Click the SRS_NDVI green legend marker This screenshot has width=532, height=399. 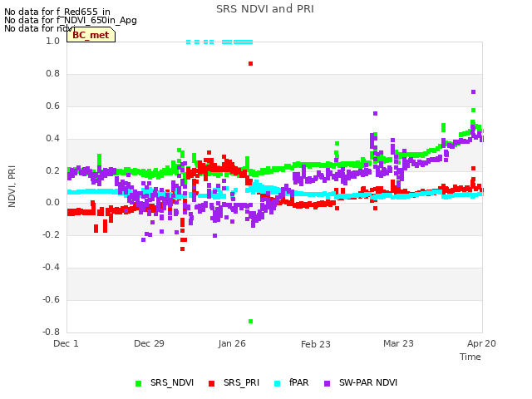[x=138, y=384]
